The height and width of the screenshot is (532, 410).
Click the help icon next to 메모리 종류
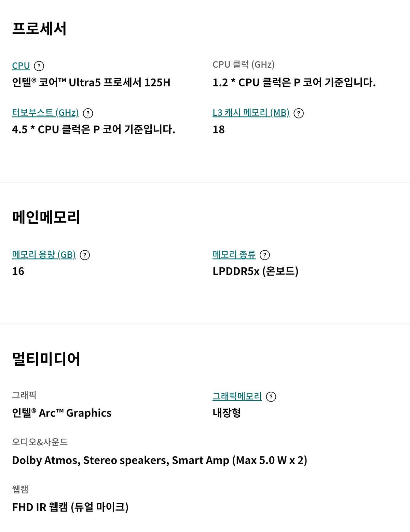click(x=265, y=255)
